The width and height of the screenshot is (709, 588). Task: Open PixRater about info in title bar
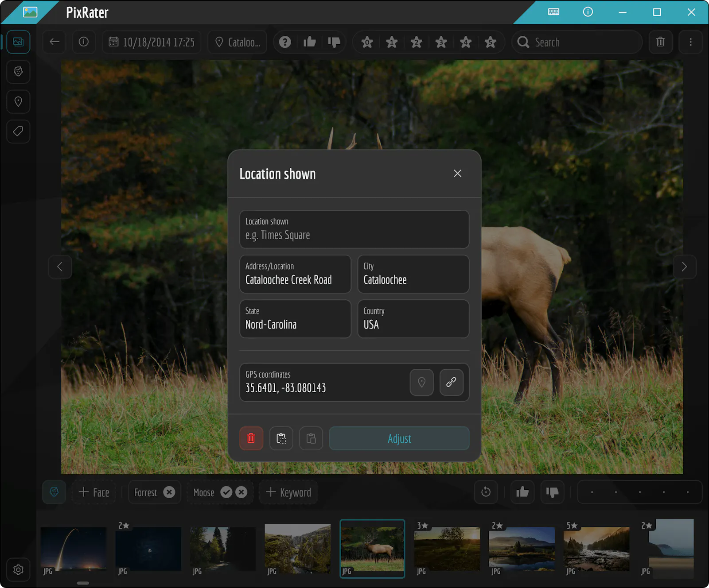tap(588, 12)
